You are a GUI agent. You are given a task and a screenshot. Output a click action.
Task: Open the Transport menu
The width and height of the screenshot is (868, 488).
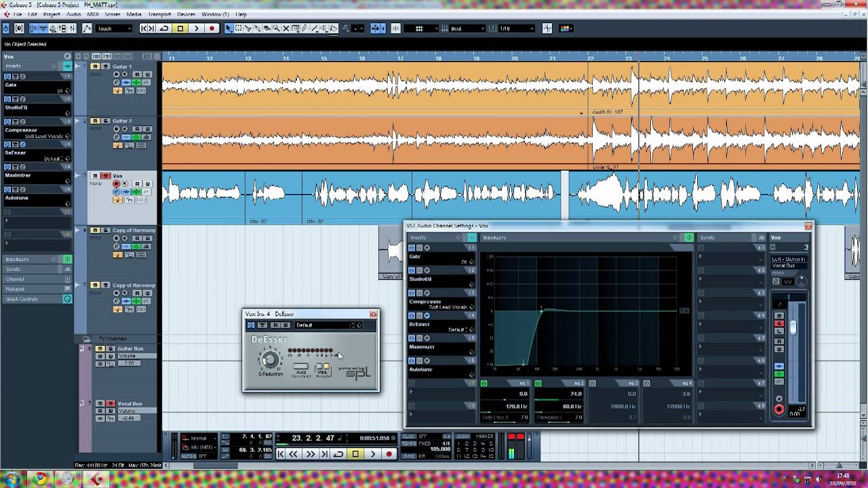tap(159, 14)
